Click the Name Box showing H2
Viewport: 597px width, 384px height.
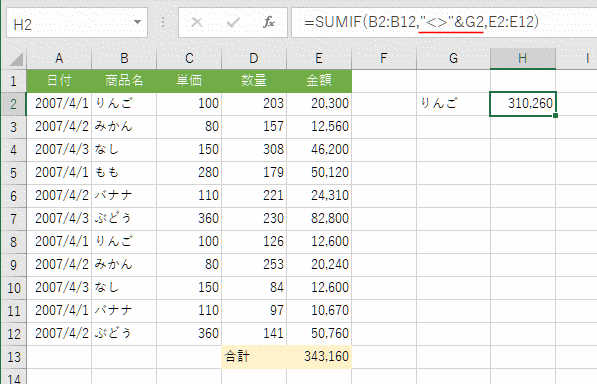[x=77, y=23]
